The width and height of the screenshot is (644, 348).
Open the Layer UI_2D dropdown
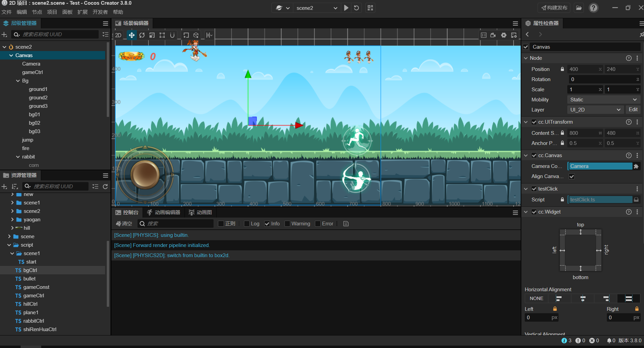coord(595,110)
